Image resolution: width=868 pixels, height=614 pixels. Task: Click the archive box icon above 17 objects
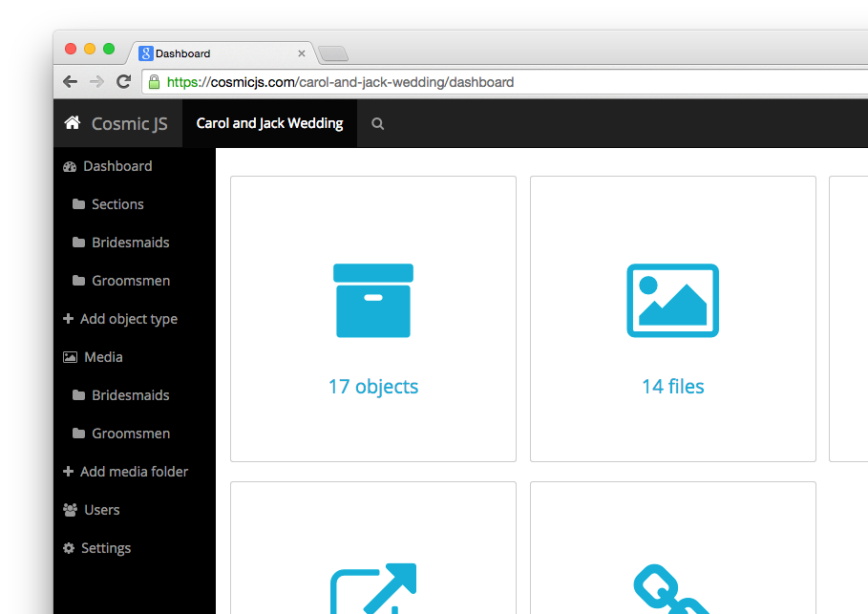[x=373, y=300]
